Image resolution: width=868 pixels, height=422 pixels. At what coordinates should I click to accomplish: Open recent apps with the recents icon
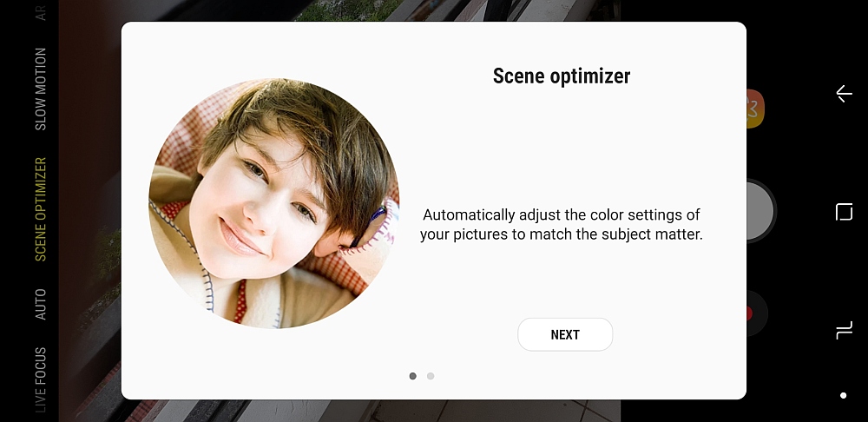coord(844,331)
